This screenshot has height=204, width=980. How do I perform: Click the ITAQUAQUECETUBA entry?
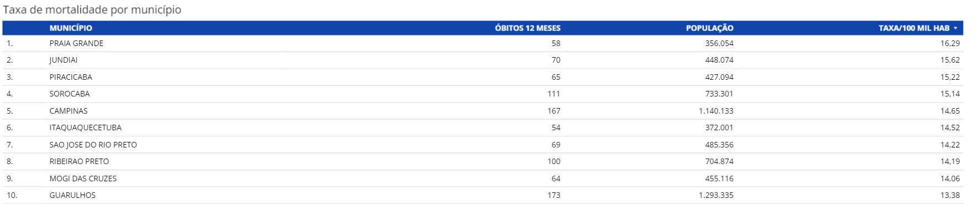click(86, 127)
